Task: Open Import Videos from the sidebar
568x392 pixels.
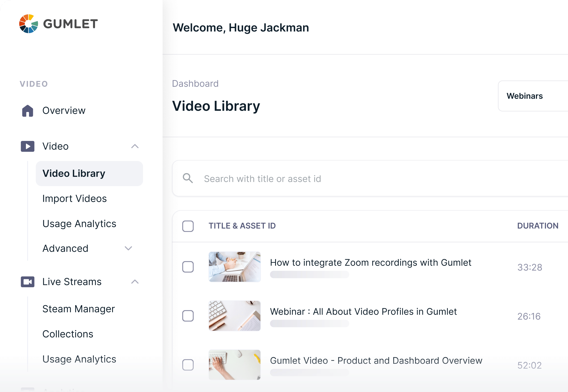Action: 74,199
